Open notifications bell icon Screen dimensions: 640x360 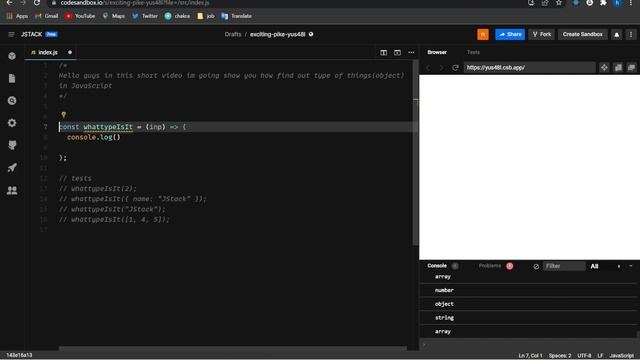pos(616,35)
